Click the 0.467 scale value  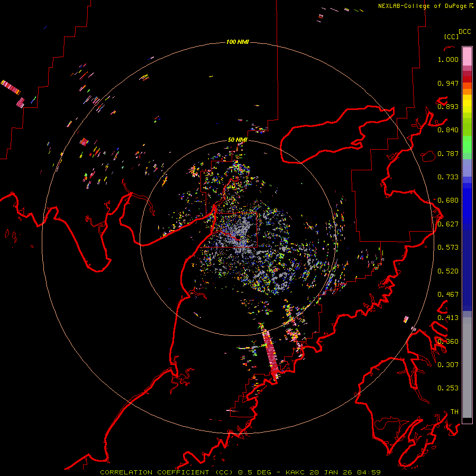448,295
